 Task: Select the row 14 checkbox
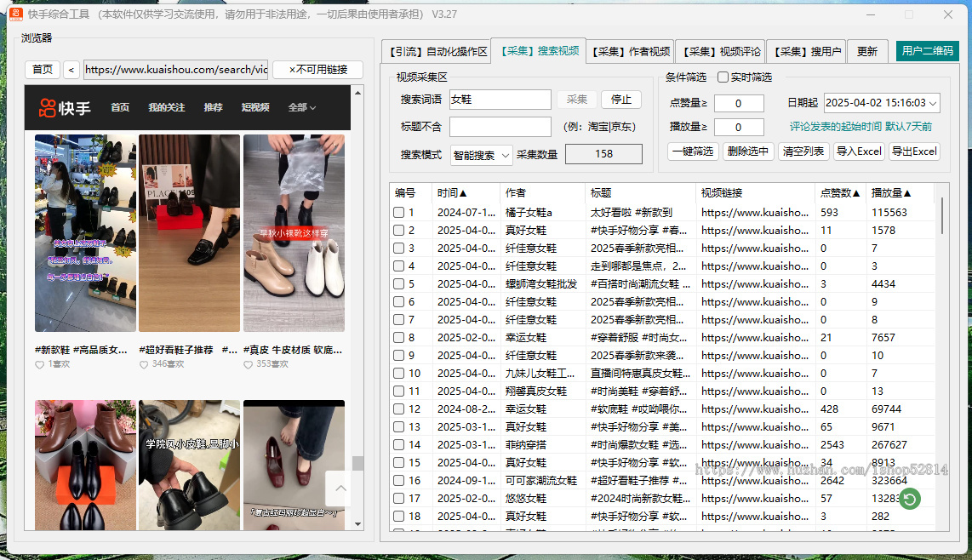point(398,444)
